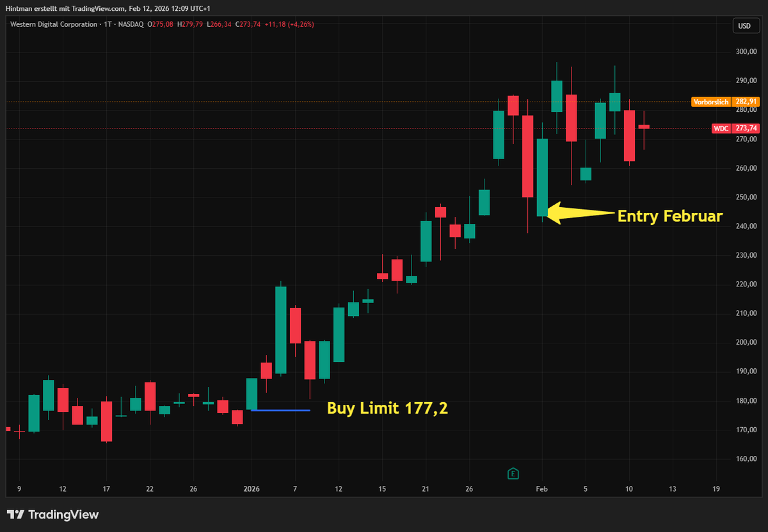Click the date label 19 on time axis
This screenshot has height=532, width=768.
click(x=716, y=489)
